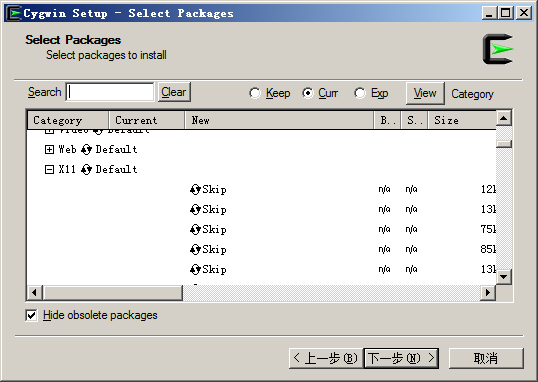Proceed with the 下一步(N) button
Image resolution: width=538 pixels, height=382 pixels.
pos(401,358)
